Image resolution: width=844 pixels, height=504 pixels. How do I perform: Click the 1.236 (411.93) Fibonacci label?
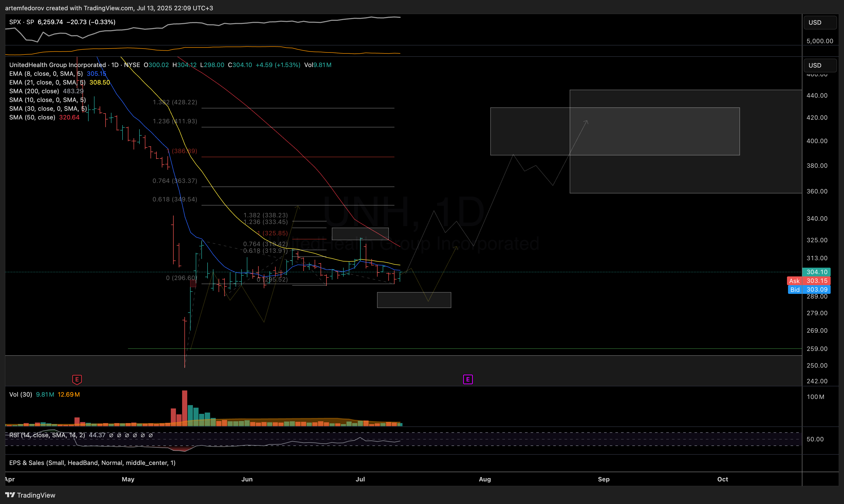coord(175,121)
